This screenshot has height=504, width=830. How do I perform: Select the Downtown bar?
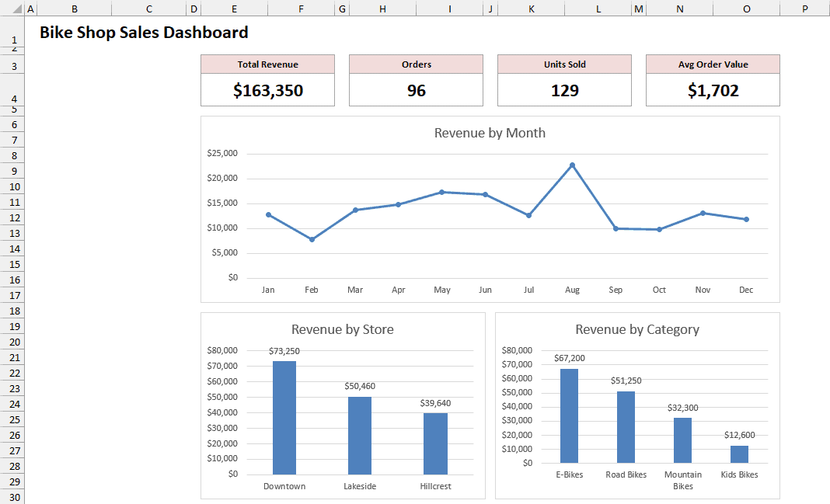pos(284,418)
